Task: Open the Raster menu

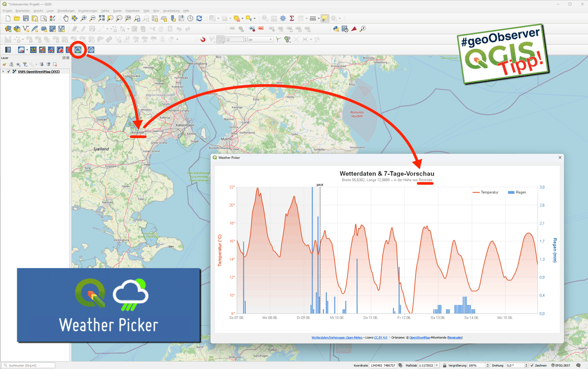Action: coord(118,10)
